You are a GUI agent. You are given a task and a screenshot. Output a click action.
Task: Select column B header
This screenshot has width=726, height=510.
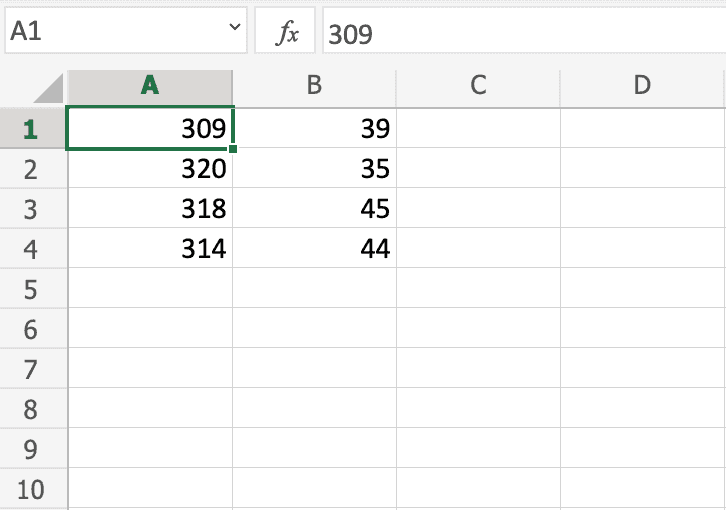(314, 86)
